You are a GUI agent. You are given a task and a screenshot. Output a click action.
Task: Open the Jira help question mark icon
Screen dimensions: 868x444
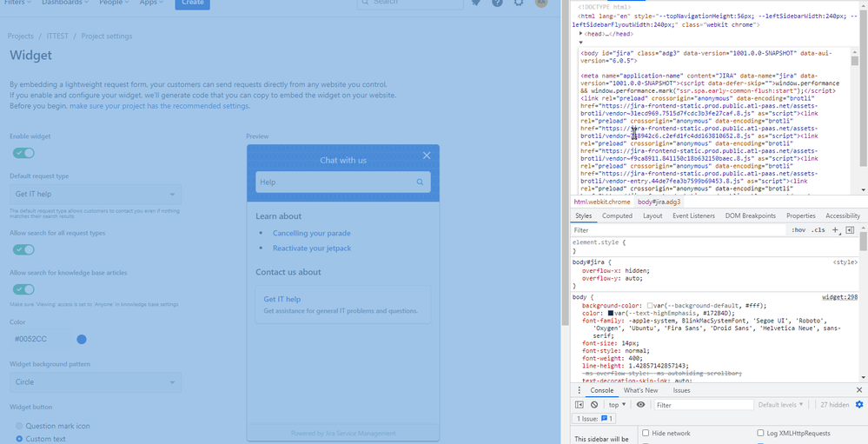497,3
